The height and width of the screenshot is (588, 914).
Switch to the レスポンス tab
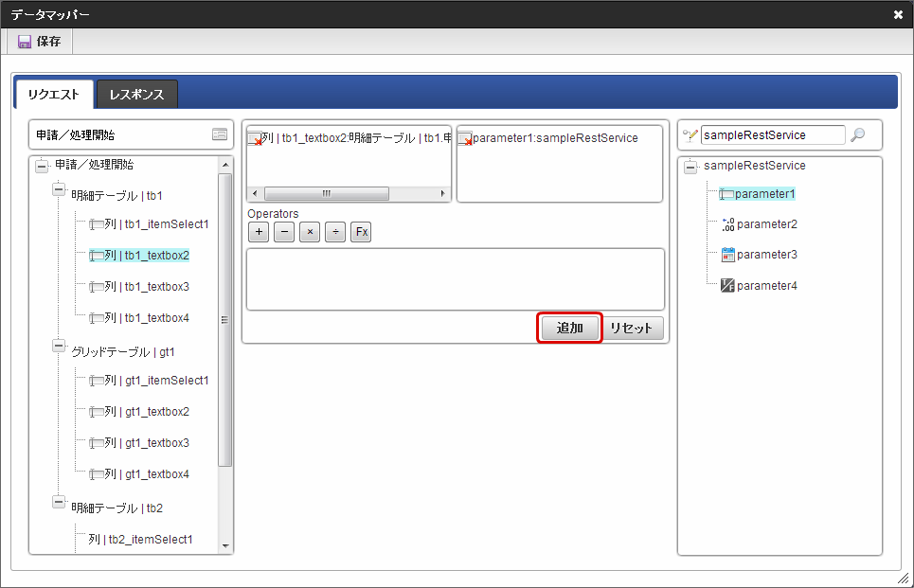click(136, 95)
